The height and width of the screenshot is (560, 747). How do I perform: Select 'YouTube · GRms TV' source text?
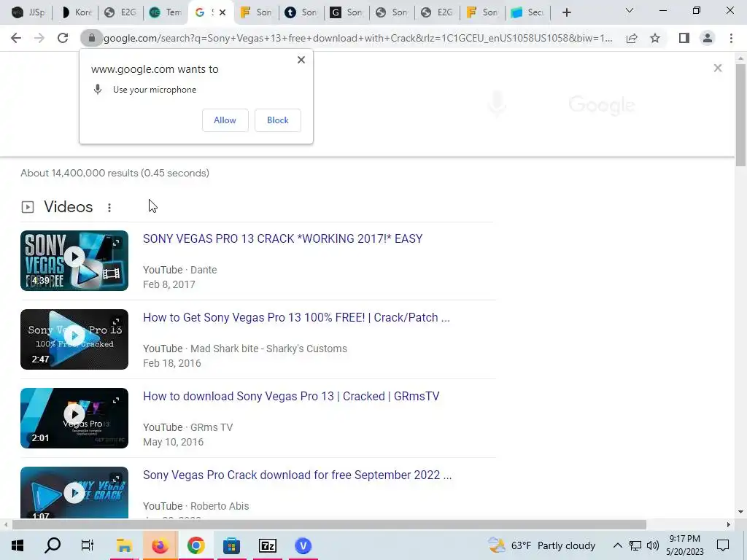pos(187,427)
